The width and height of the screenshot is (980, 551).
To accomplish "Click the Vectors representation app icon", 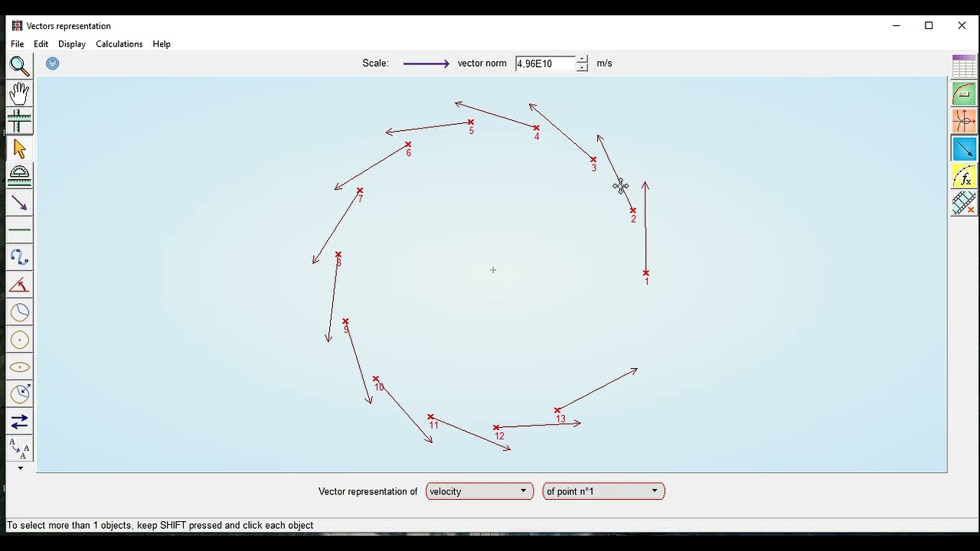I will click(x=17, y=25).
